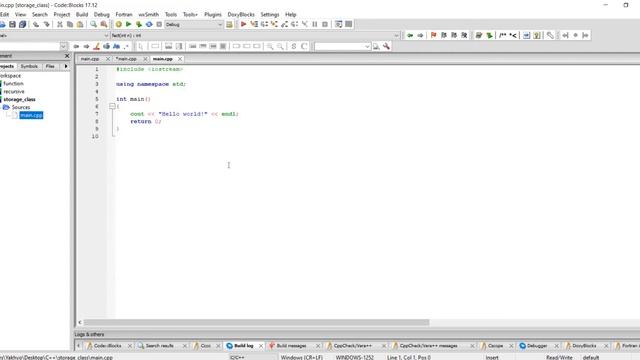Click the horizontal scrollbar of the editor

(x=256, y=322)
